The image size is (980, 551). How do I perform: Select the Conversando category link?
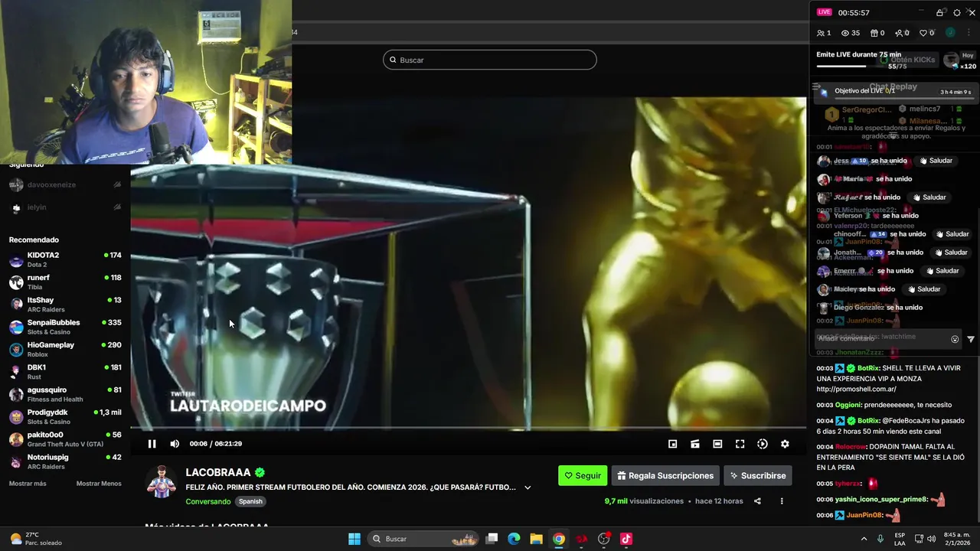207,501
